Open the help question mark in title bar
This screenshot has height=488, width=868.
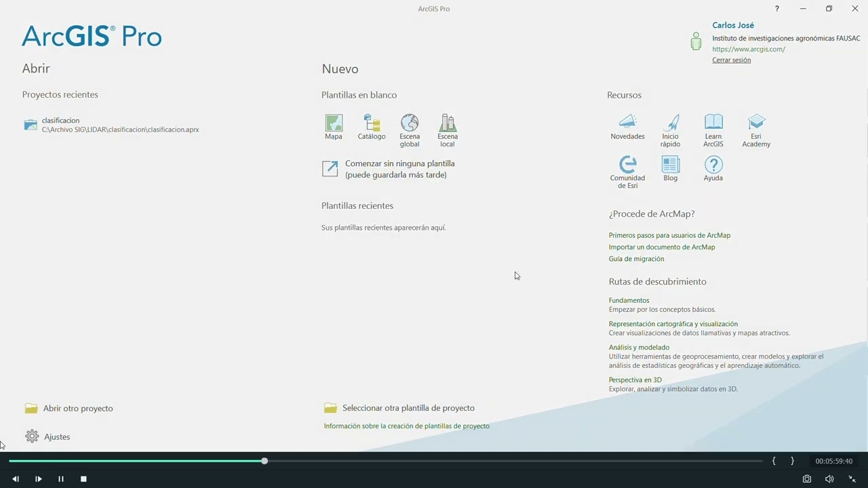tap(777, 9)
